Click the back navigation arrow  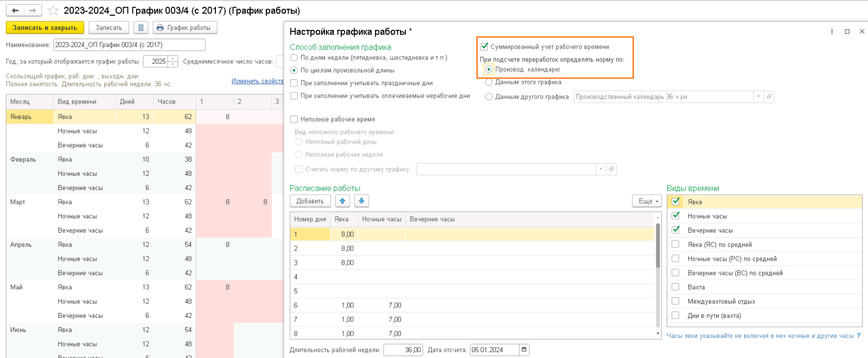15,10
